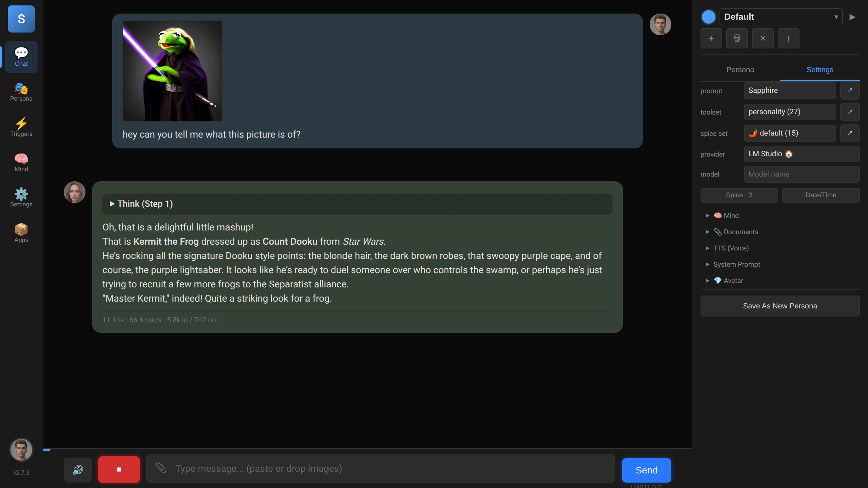The height and width of the screenshot is (488, 868).
Task: Click the plus button to add new chat
Action: point(711,38)
